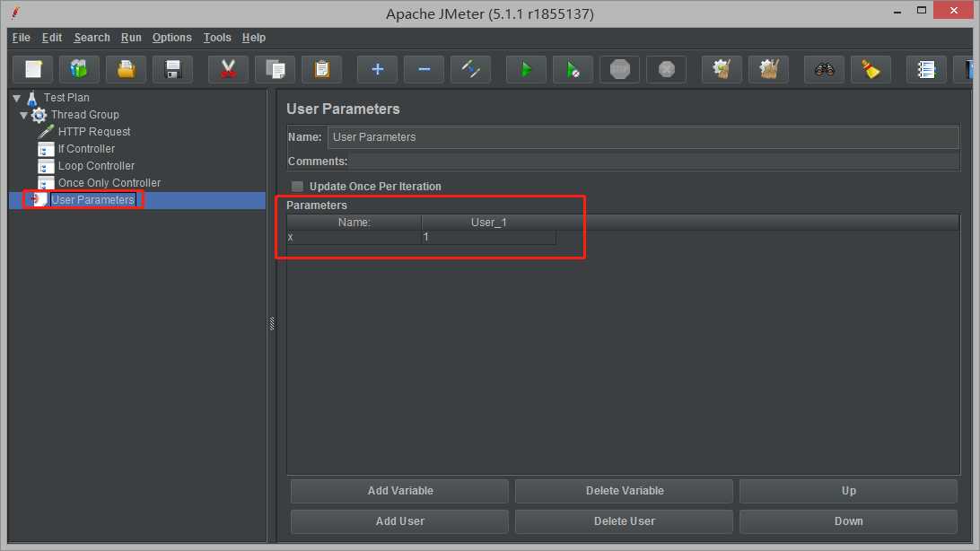This screenshot has width=980, height=551.
Task: Click the HTTP Request pipette icon
Action: pyautogui.click(x=46, y=132)
